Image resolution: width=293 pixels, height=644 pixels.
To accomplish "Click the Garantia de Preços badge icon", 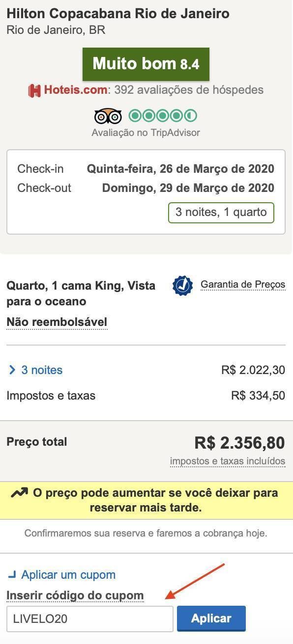I will [182, 286].
